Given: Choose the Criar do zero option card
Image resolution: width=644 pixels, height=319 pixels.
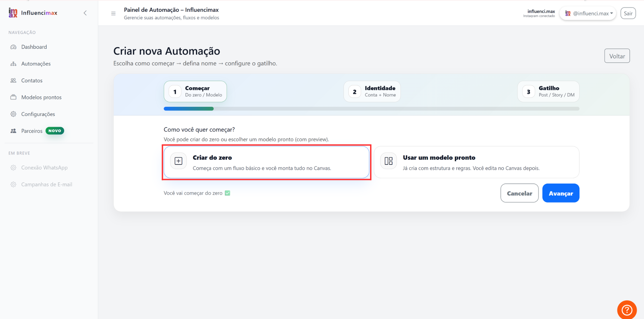Looking at the screenshot, I should [266, 162].
